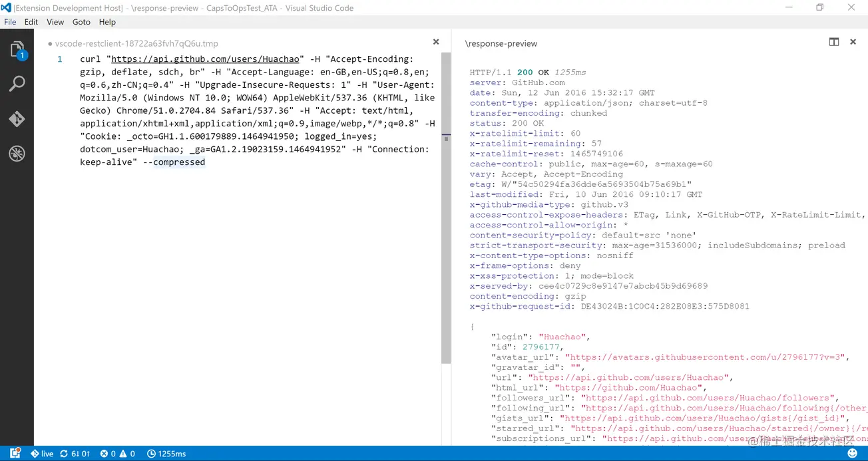Click the api.github.com/users/Huachao link in curl command
The width and height of the screenshot is (868, 461).
click(206, 59)
